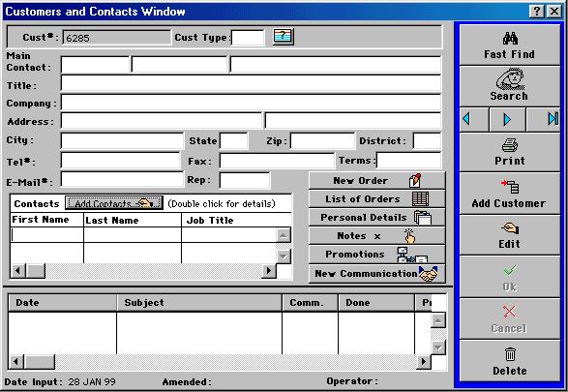The image size is (568, 392).
Task: Click the Add Customer button
Action: (510, 194)
